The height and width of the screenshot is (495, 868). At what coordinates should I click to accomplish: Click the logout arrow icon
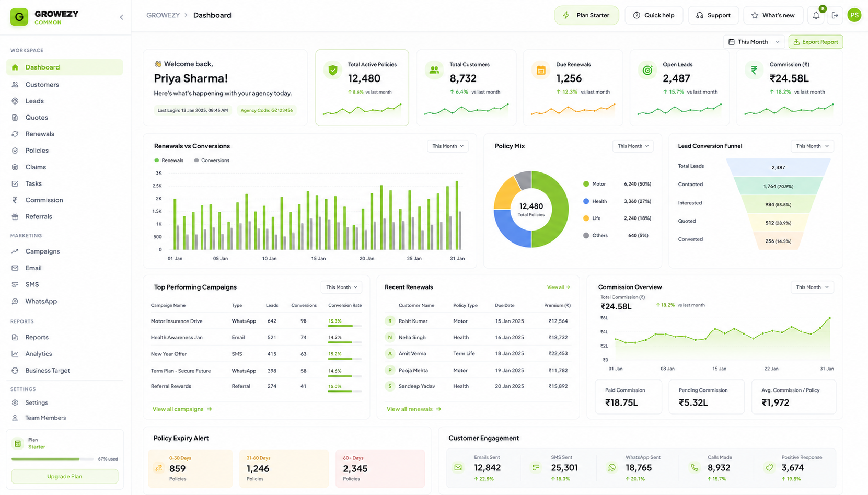(835, 16)
